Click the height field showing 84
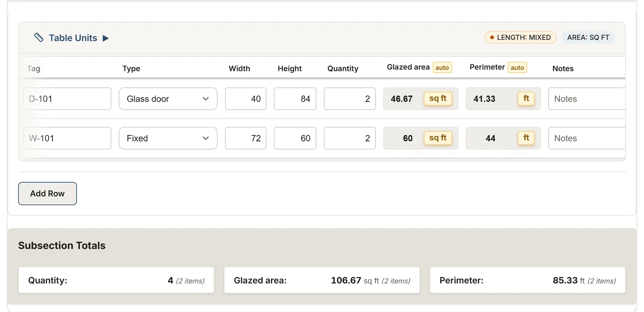This screenshot has width=644, height=312. coord(295,99)
